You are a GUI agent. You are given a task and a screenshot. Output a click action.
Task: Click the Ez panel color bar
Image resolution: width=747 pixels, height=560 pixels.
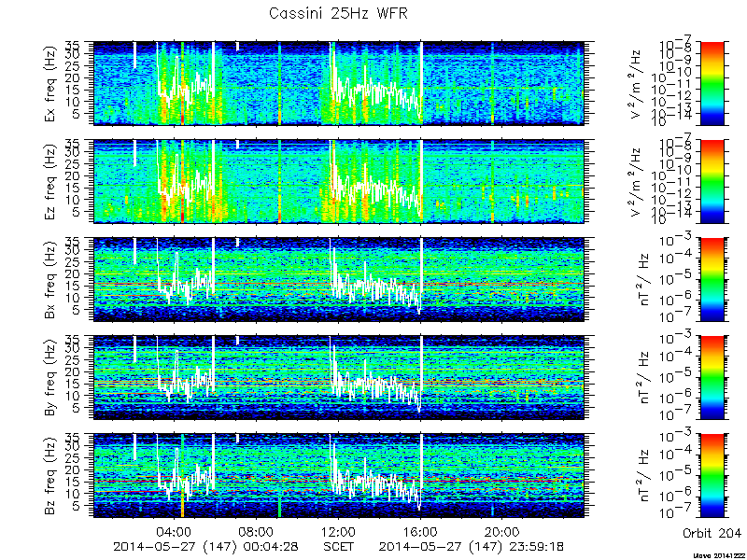(x=712, y=181)
